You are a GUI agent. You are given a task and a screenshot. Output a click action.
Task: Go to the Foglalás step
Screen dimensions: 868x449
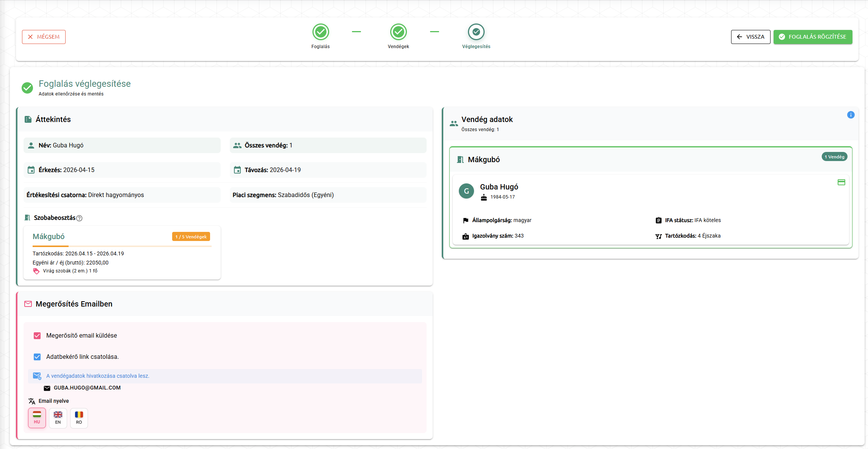(320, 32)
